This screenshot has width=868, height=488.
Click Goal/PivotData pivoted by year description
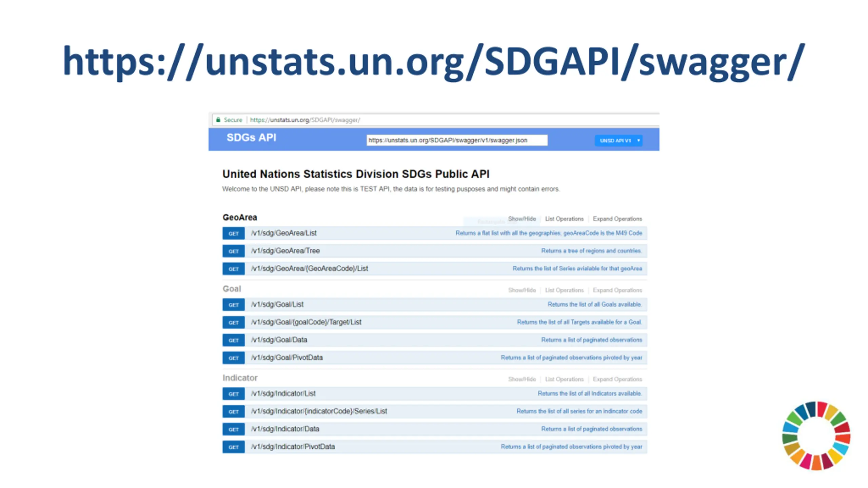pyautogui.click(x=571, y=358)
